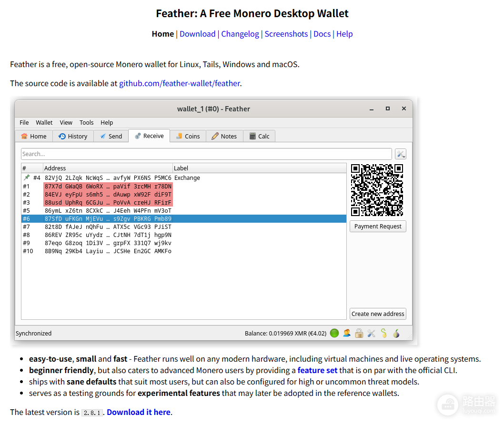The width and height of the screenshot is (504, 424).
Task: Select address row #1 starting 87X7d
Action: tap(183, 187)
